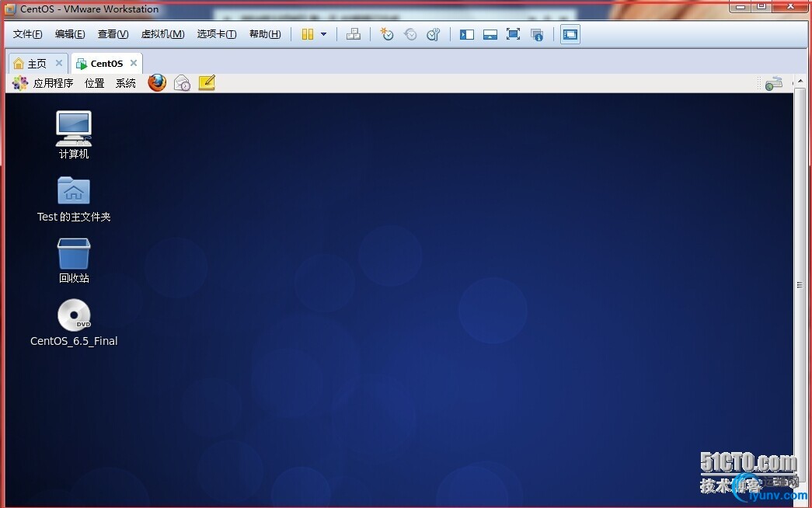This screenshot has height=508, width=812.
Task: Select the 回收站 trash icon
Action: (x=74, y=260)
